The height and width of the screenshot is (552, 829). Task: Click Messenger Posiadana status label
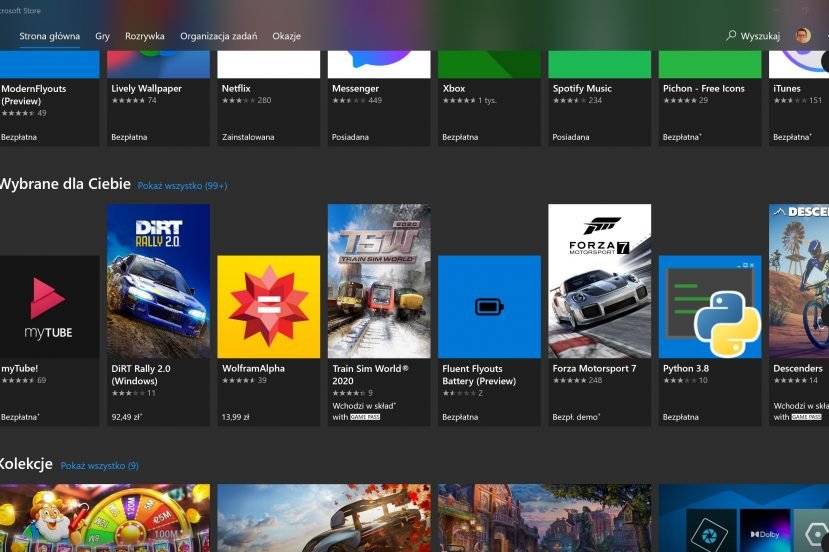pos(350,137)
